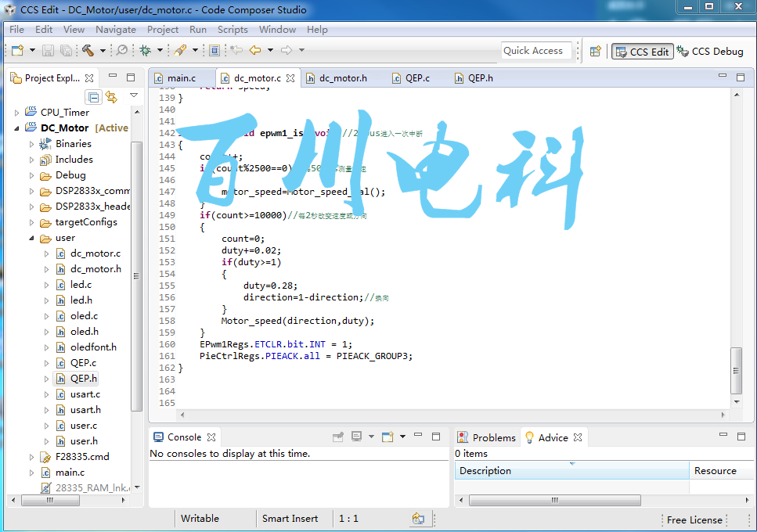This screenshot has width=757, height=532.
Task: Minimize the editor area
Action: (723, 76)
